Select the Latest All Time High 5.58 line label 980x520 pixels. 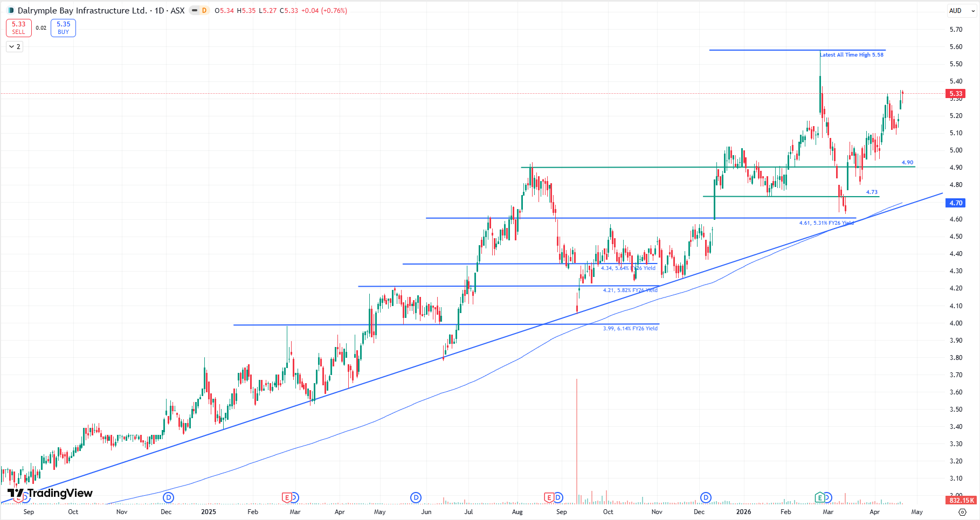[x=852, y=55]
